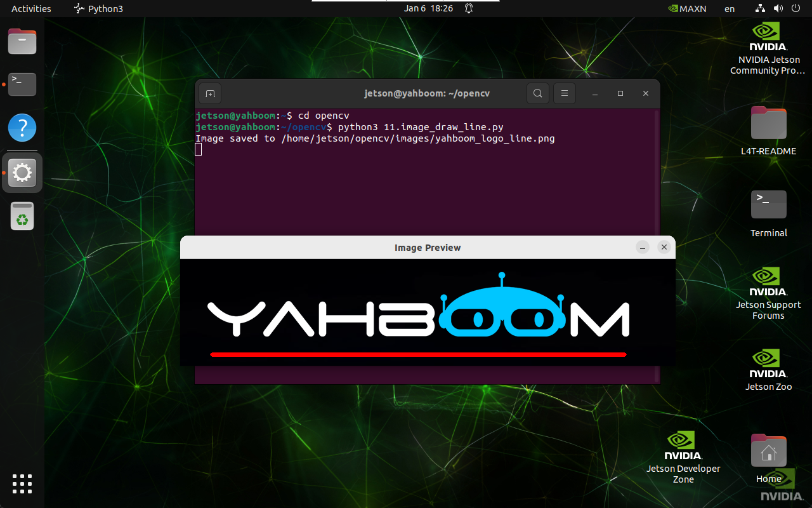This screenshot has width=812, height=508.
Task: Click the Yahboom logo in Image Preview
Action: click(x=419, y=305)
